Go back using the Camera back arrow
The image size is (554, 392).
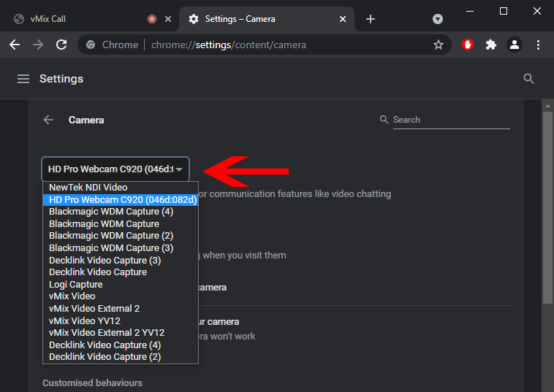[48, 120]
